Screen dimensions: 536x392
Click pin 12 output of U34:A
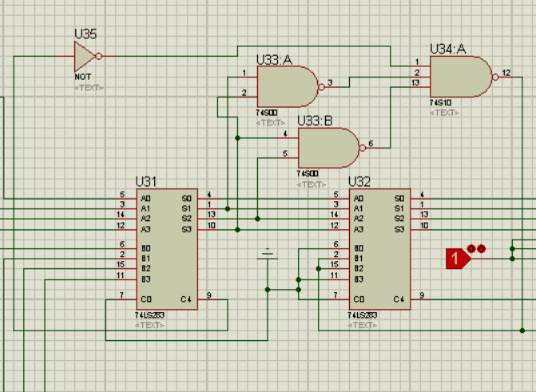pyautogui.click(x=505, y=77)
